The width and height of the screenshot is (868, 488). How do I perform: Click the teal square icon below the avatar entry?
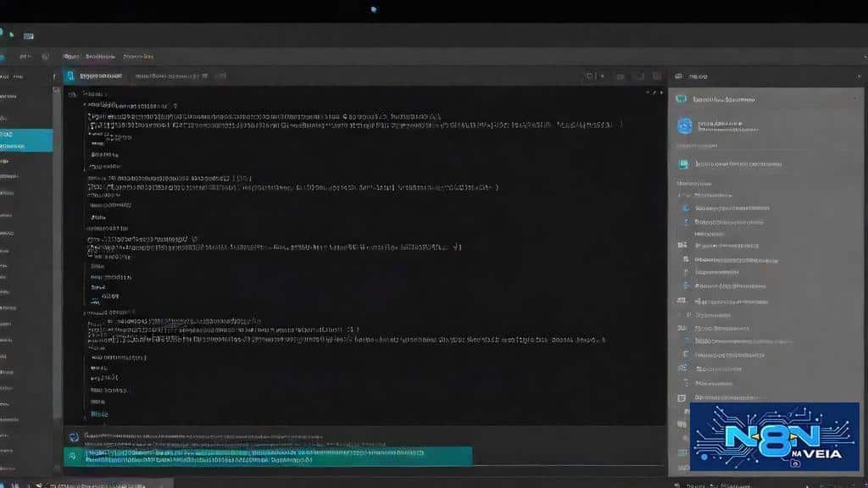683,164
